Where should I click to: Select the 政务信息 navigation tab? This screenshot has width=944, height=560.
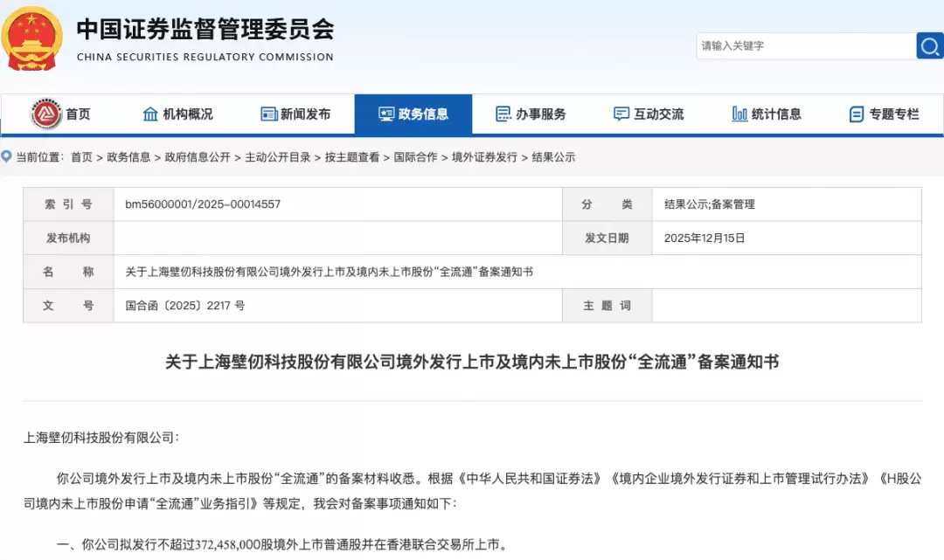(413, 114)
